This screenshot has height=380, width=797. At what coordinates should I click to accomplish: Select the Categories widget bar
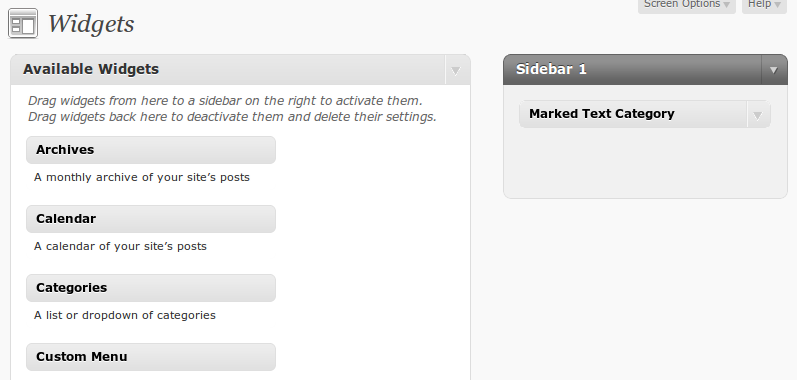click(x=151, y=288)
